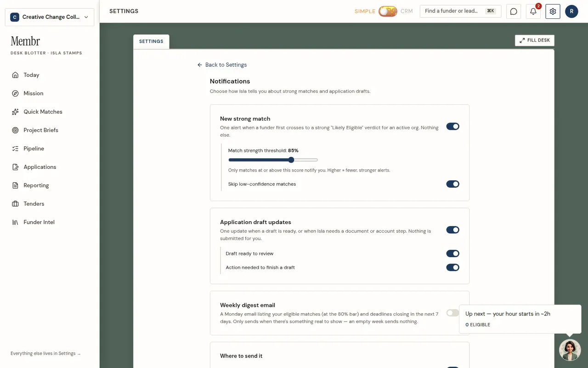Screen dimensions: 588x368
Task: Disable New strong match alerts
Action: tap(452, 126)
